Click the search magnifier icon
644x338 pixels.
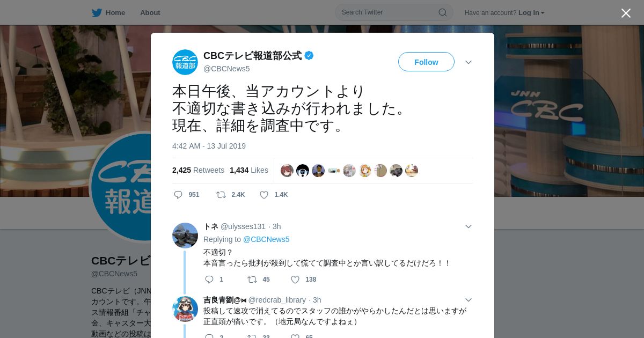click(x=443, y=12)
